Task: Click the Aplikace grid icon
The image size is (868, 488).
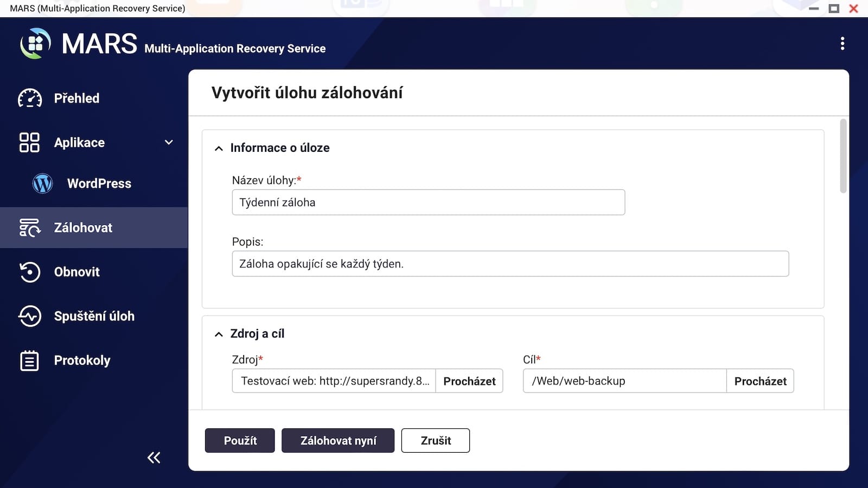Action: click(29, 143)
